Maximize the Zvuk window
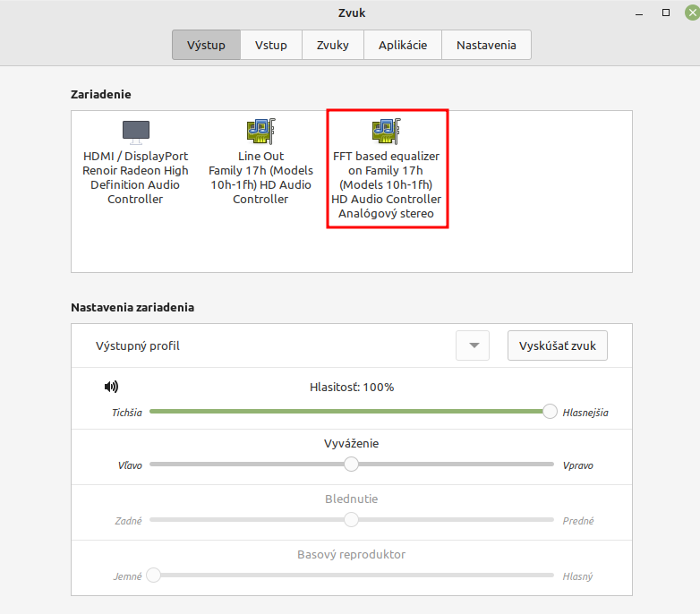 665,13
